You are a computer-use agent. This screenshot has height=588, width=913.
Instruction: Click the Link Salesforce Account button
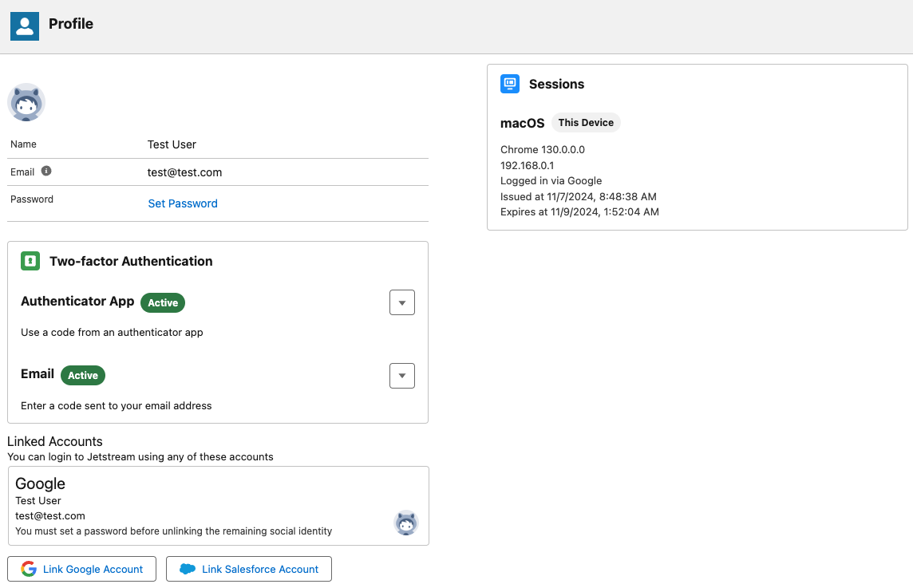249,569
